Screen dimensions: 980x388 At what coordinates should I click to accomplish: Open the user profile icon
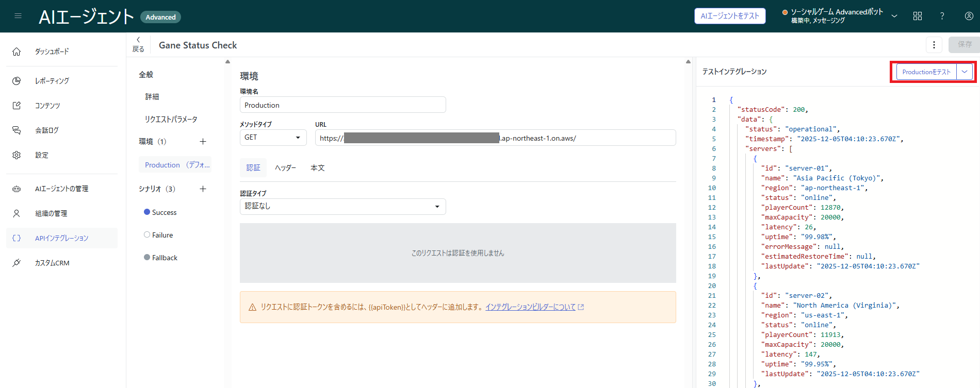point(969,16)
